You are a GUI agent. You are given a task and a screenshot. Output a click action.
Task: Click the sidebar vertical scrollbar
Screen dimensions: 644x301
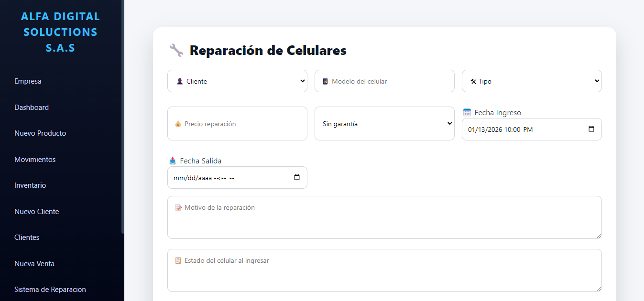pos(123,117)
